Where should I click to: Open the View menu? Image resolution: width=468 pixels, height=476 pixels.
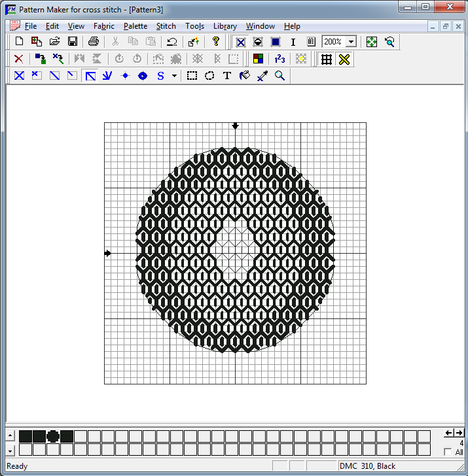click(x=76, y=26)
